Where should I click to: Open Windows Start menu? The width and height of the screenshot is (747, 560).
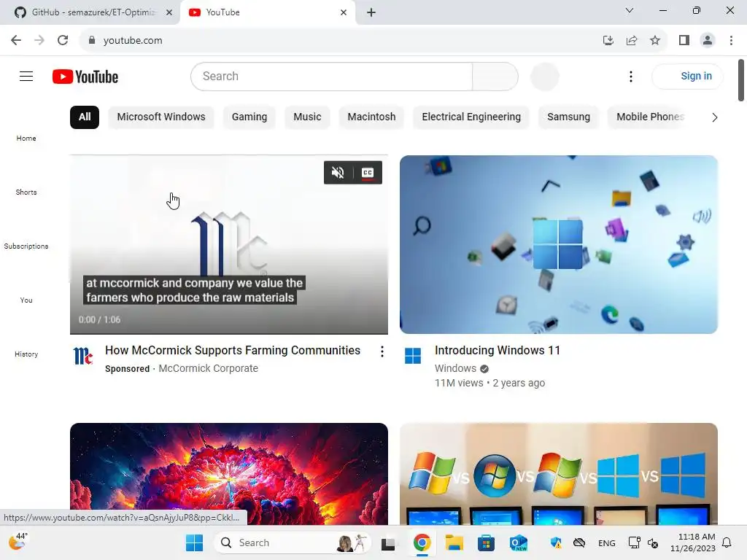194,542
